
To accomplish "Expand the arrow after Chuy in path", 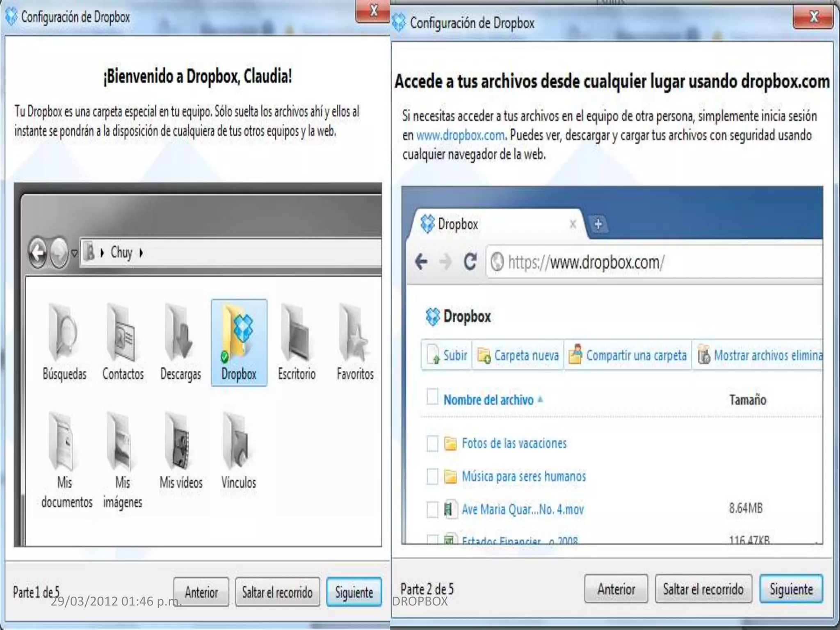I will 141,253.
